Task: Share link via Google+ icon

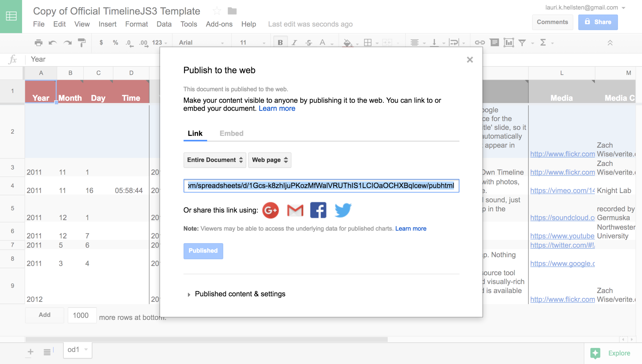Action: pyautogui.click(x=270, y=210)
